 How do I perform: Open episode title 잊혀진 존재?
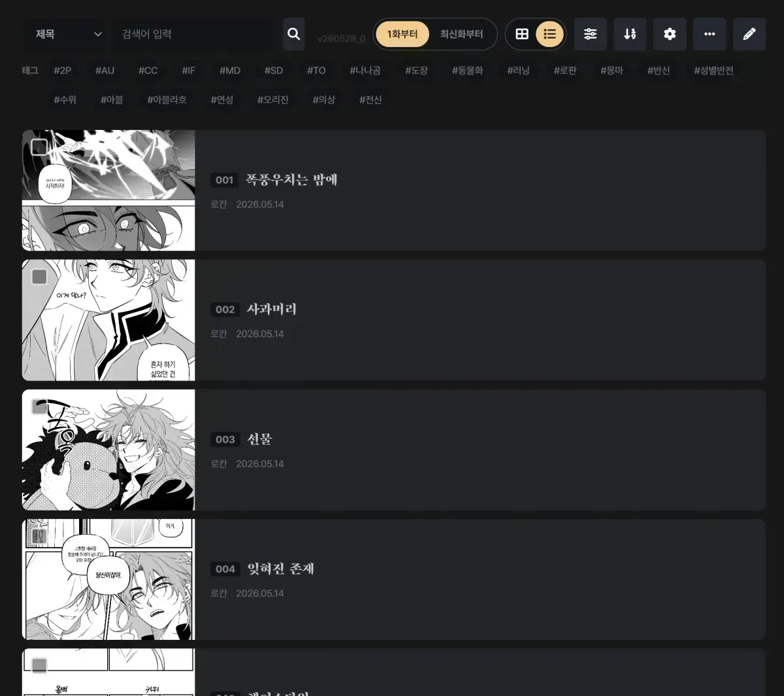pos(280,569)
